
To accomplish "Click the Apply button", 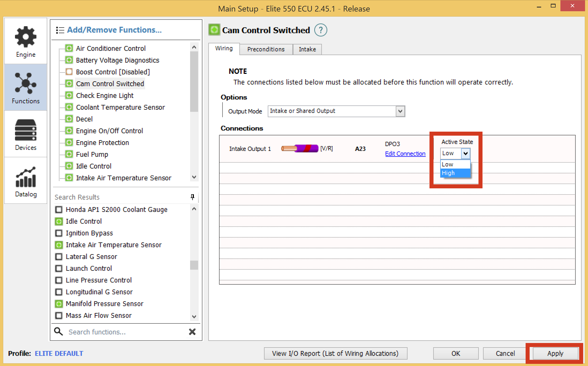I will click(555, 353).
